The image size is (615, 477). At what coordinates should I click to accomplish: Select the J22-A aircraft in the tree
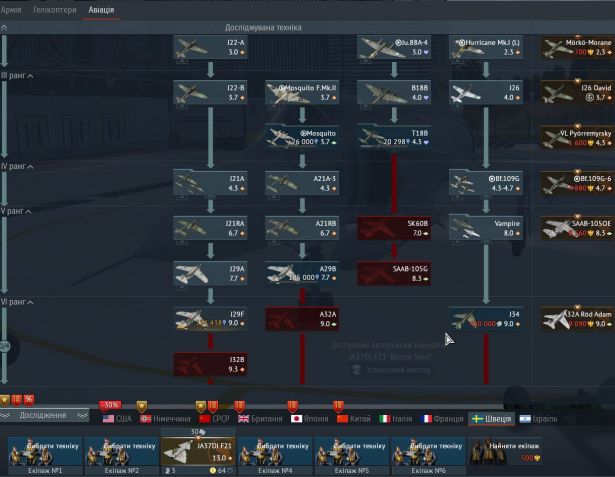click(209, 48)
